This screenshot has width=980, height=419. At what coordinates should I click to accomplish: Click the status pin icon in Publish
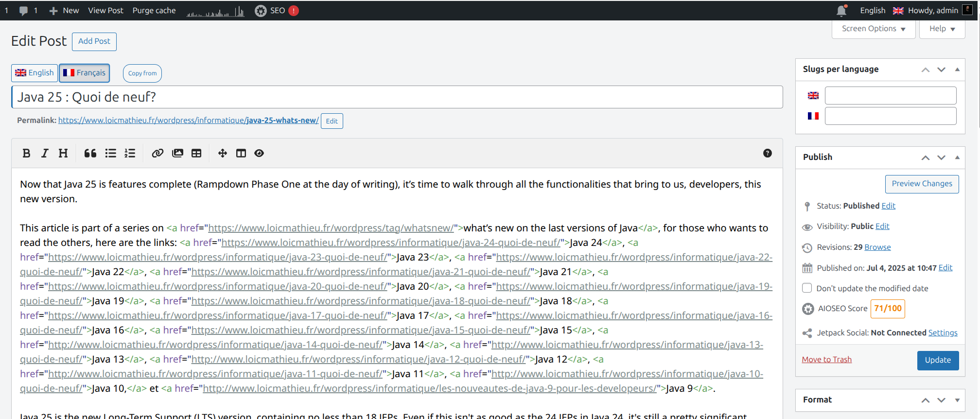click(807, 207)
